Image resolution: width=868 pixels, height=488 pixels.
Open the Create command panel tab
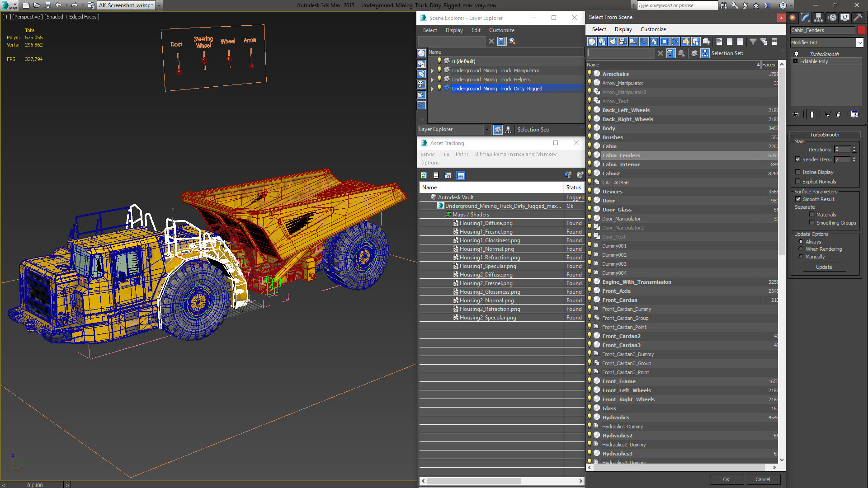pyautogui.click(x=793, y=18)
